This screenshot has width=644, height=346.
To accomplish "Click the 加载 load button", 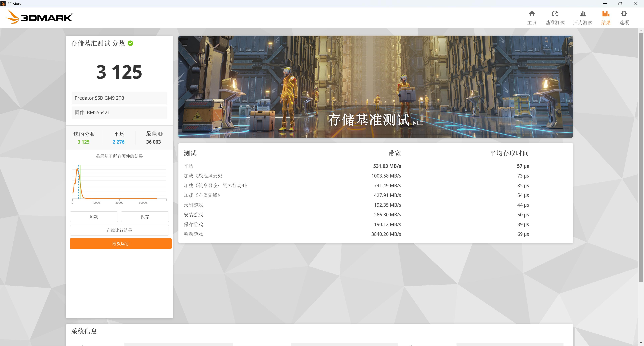I will pos(94,217).
